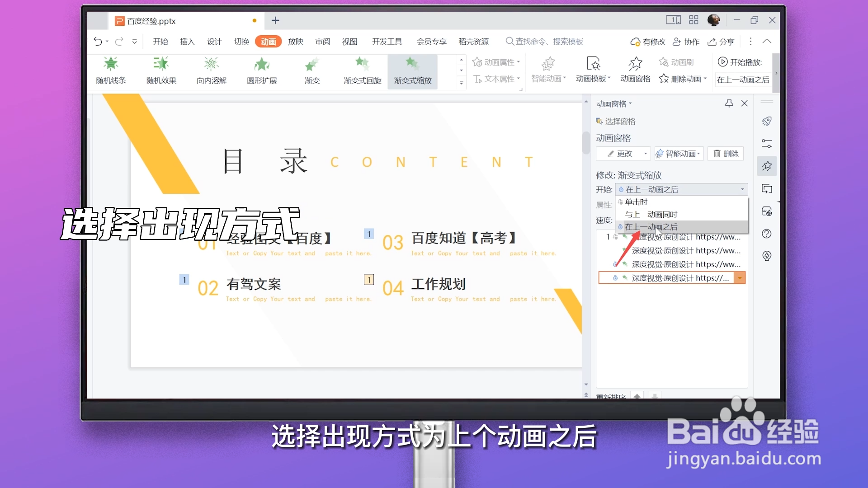Open the more options kebab menu
Image resolution: width=868 pixels, height=488 pixels.
[x=750, y=41]
